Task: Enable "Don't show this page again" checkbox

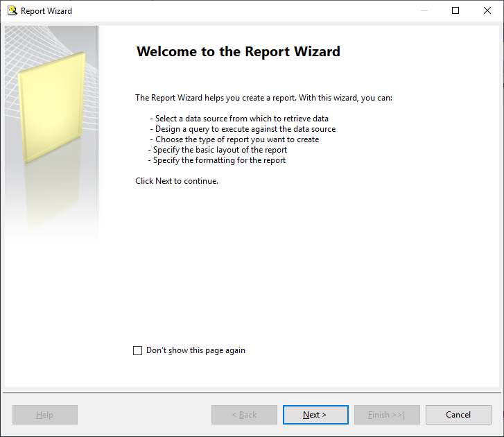Action: (x=137, y=350)
